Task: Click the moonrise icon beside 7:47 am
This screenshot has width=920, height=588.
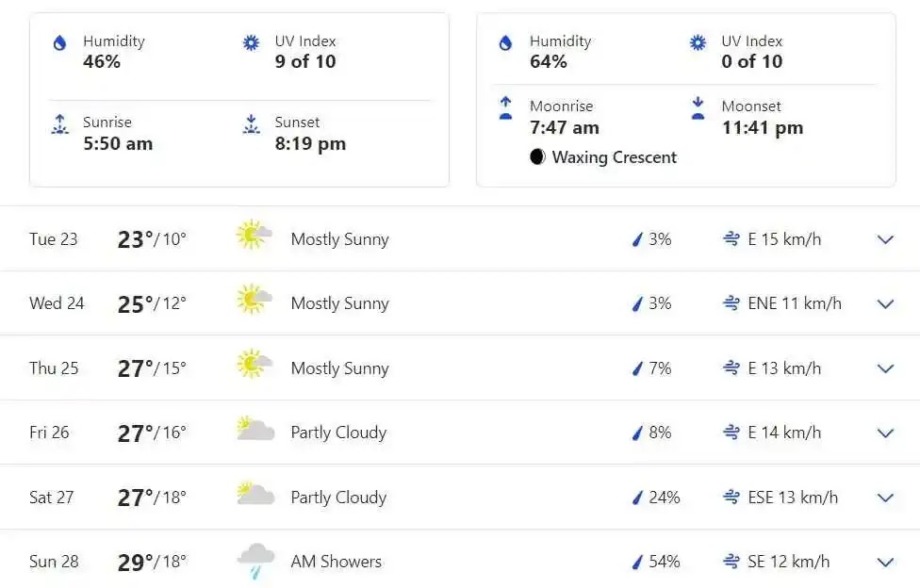Action: 505,108
